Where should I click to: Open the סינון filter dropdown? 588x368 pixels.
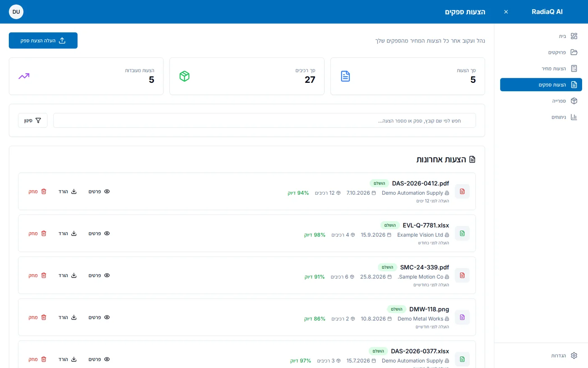[x=33, y=120]
